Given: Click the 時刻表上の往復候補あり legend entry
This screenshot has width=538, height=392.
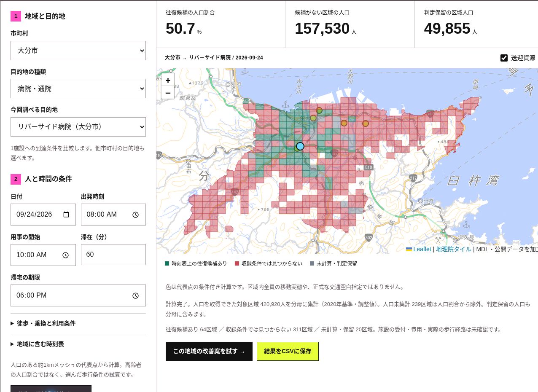Looking at the screenshot, I should tap(196, 264).
